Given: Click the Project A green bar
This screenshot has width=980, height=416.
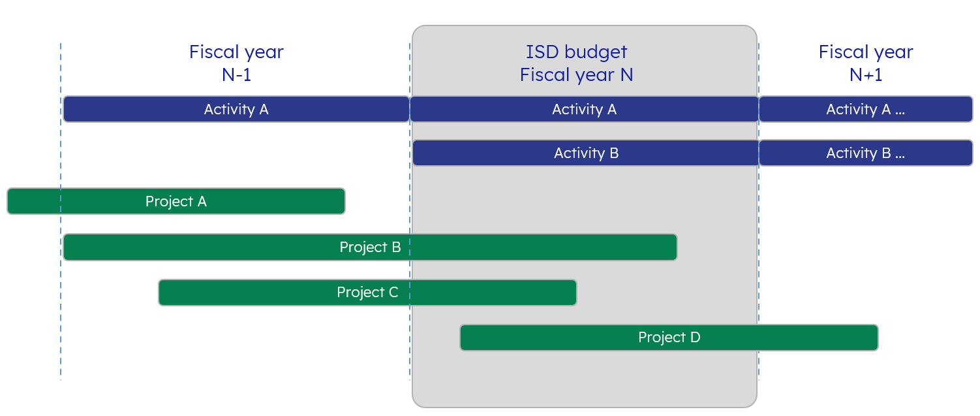Looking at the screenshot, I should point(176,201).
